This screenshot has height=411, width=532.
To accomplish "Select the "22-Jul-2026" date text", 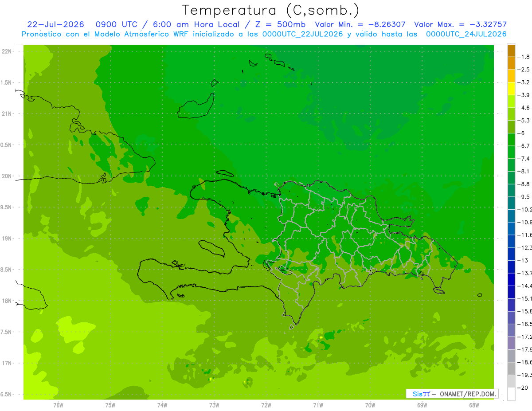I will pyautogui.click(x=56, y=24).
